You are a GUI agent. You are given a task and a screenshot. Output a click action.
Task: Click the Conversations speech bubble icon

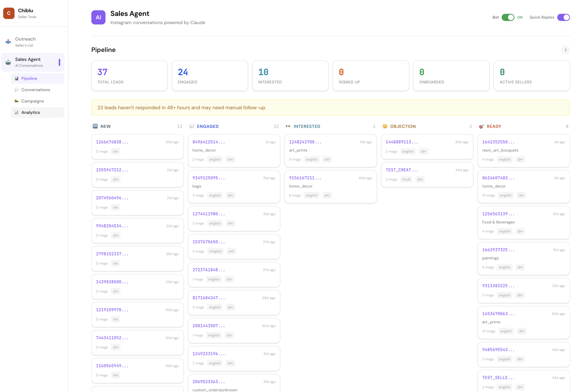17,90
